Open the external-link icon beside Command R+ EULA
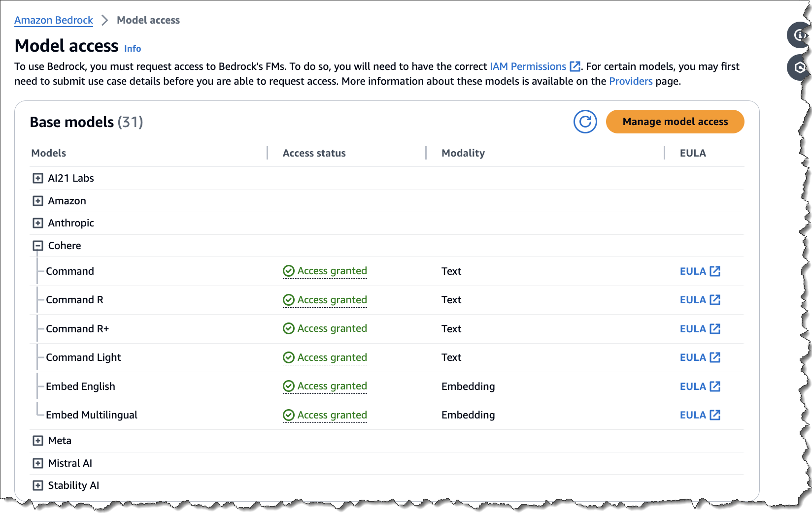This screenshot has width=812, height=513. [x=715, y=329]
